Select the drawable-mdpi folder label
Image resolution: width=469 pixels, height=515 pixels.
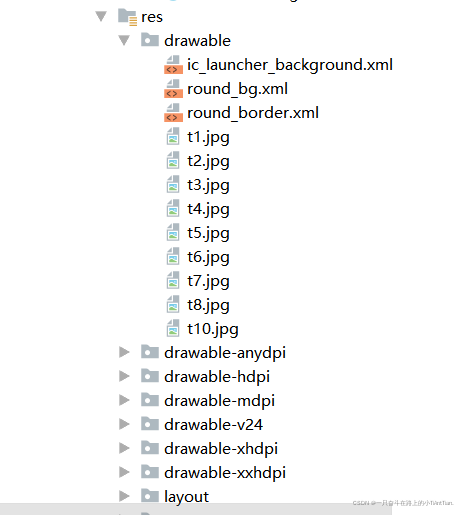[219, 401]
